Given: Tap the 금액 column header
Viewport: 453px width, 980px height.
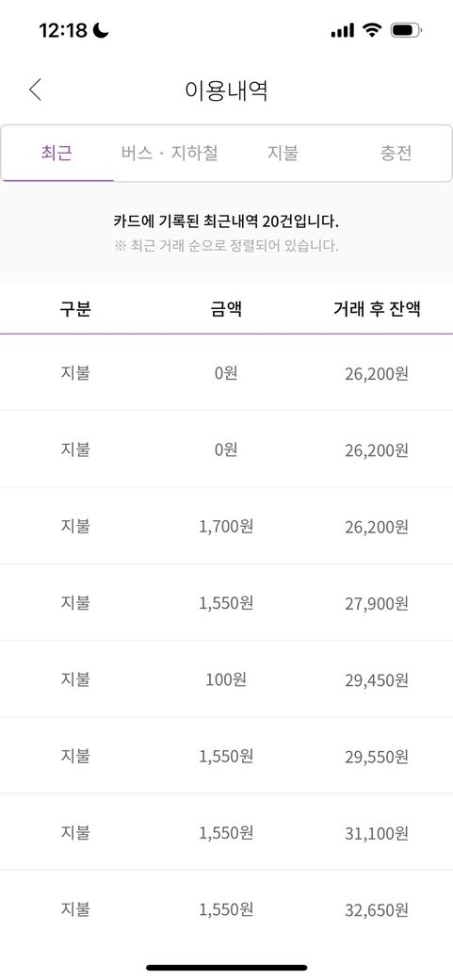Looking at the screenshot, I should (x=226, y=308).
